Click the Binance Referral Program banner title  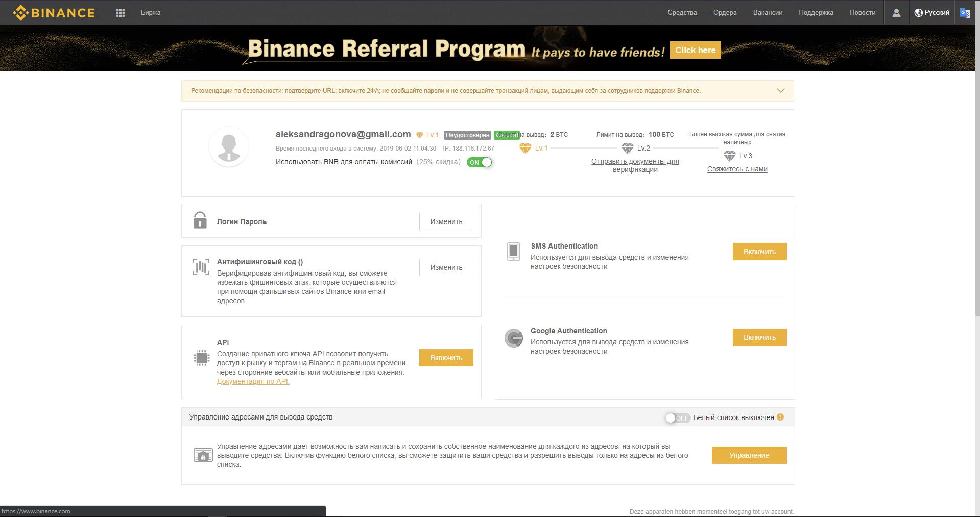click(387, 49)
